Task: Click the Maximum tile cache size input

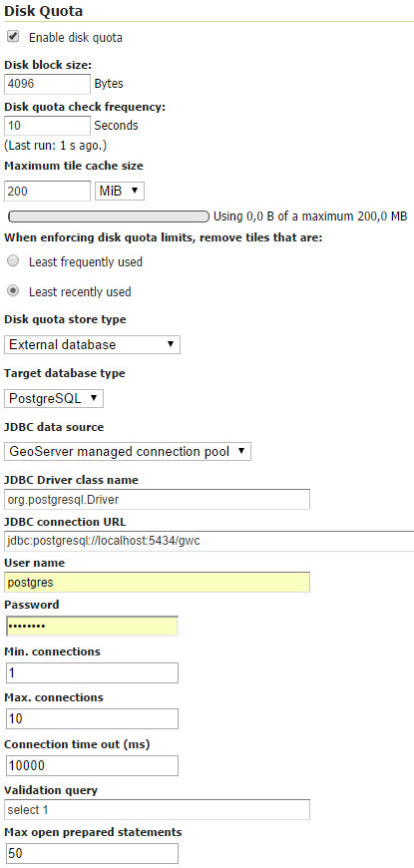Action: point(47,191)
